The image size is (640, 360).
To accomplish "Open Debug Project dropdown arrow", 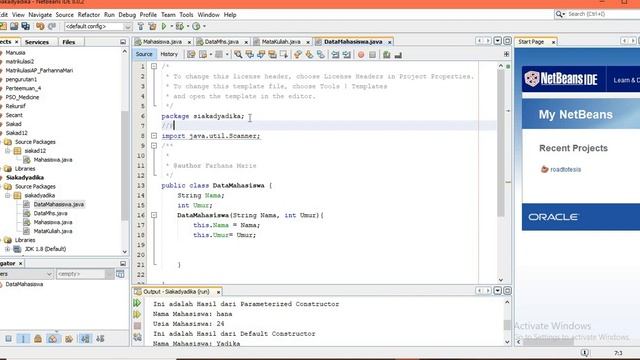I will click(187, 26).
